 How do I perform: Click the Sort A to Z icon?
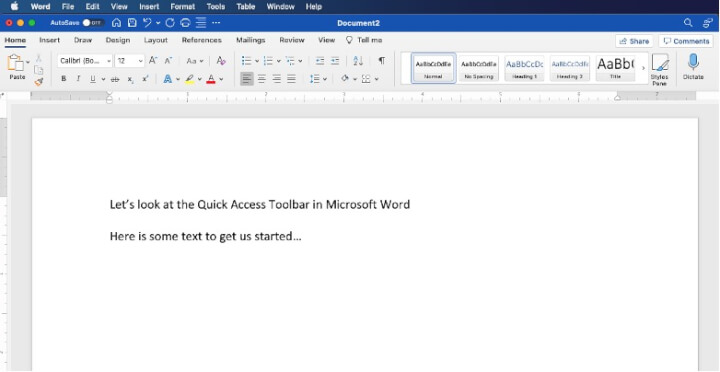click(358, 61)
